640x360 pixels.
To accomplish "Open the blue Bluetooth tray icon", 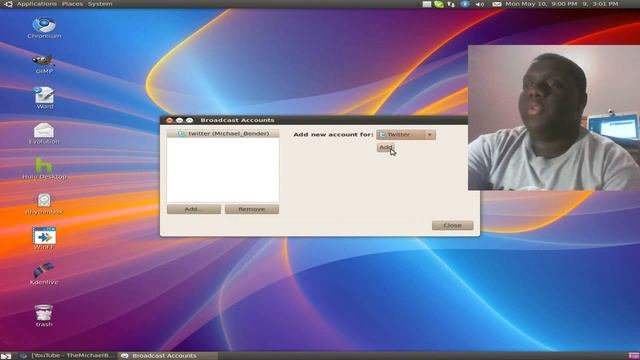I will pos(465,4).
